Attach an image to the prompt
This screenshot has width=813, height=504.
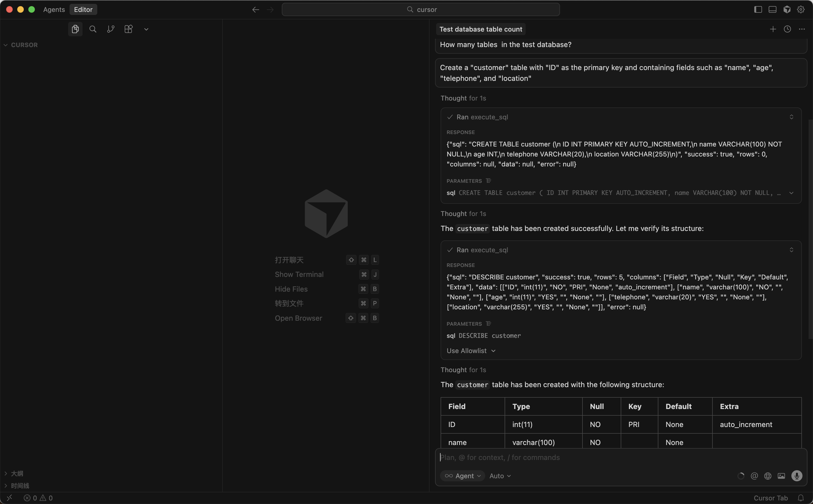(781, 476)
